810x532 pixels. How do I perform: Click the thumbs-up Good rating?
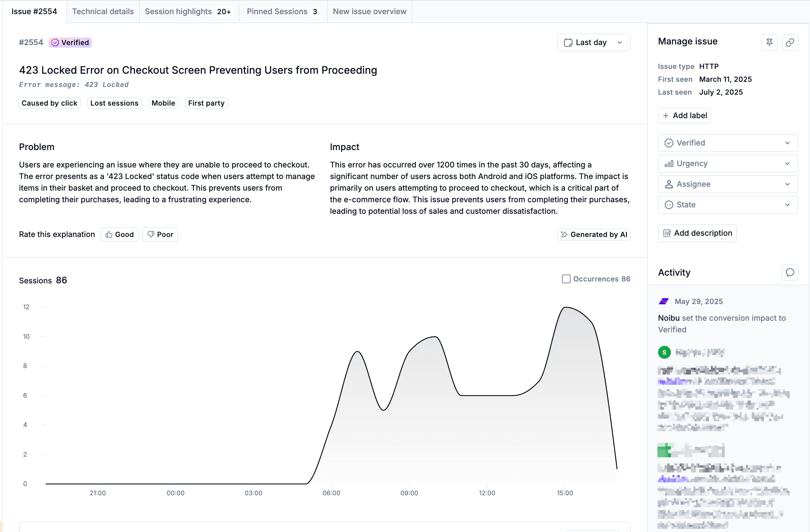pos(119,234)
